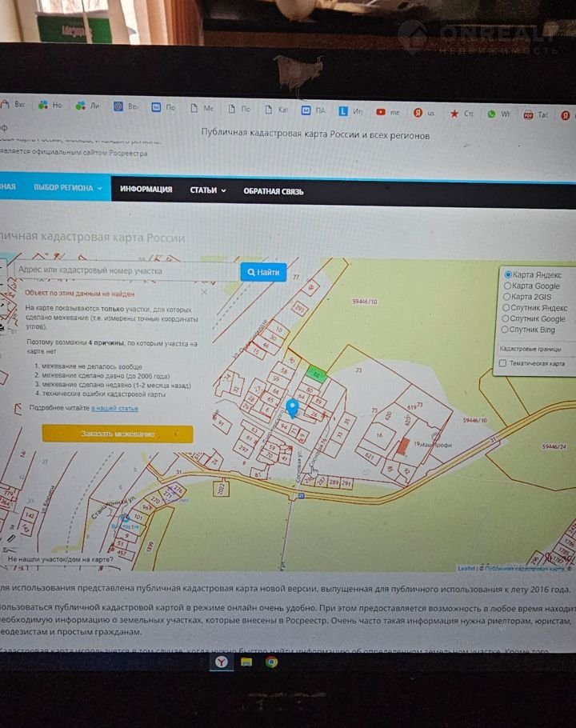Open the YouTube bookmark in the bookmarks bar

381,113
